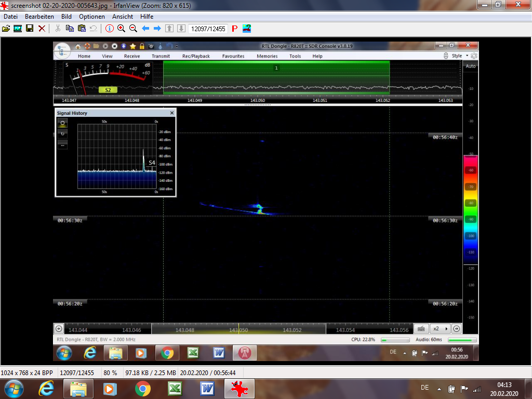Cut the selection with the scissors icon
This screenshot has height=399, width=532.
(58, 29)
